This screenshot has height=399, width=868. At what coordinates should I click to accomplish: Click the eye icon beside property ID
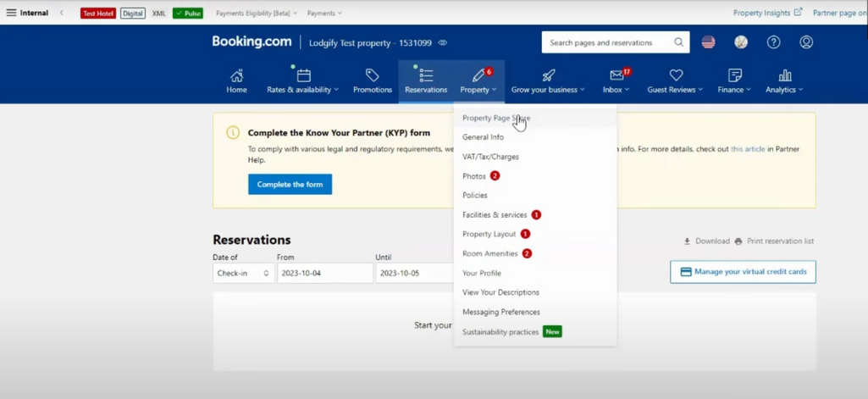[x=442, y=42]
